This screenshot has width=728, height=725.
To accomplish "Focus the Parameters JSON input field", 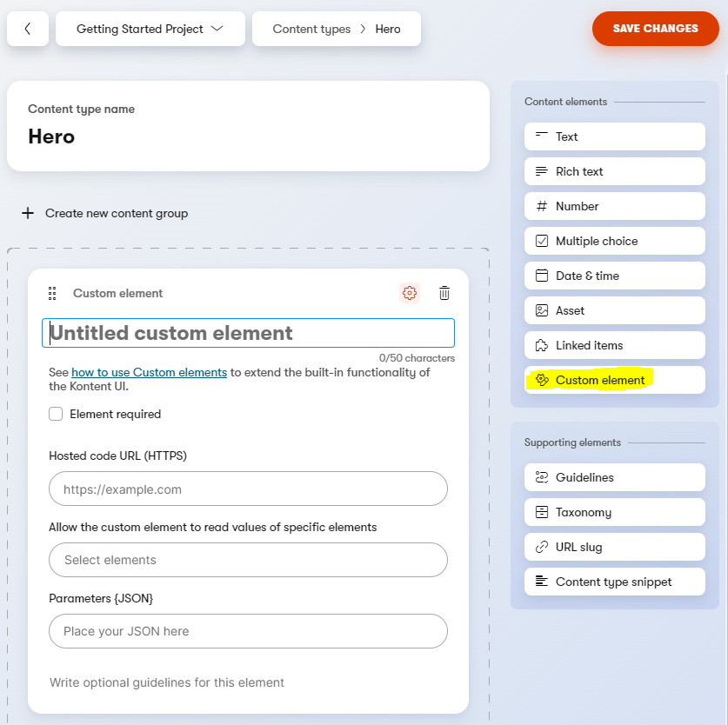I will point(248,631).
